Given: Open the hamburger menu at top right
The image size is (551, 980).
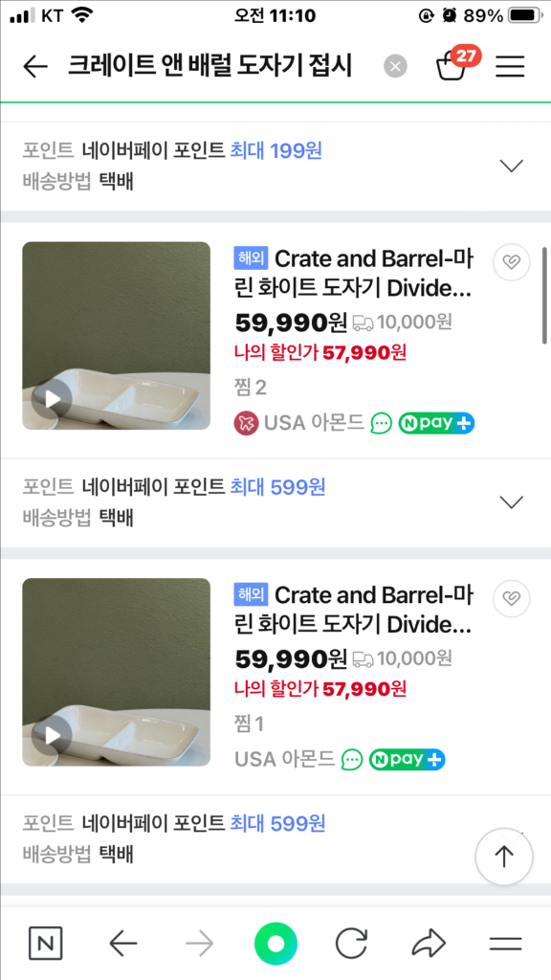Looking at the screenshot, I should point(510,67).
